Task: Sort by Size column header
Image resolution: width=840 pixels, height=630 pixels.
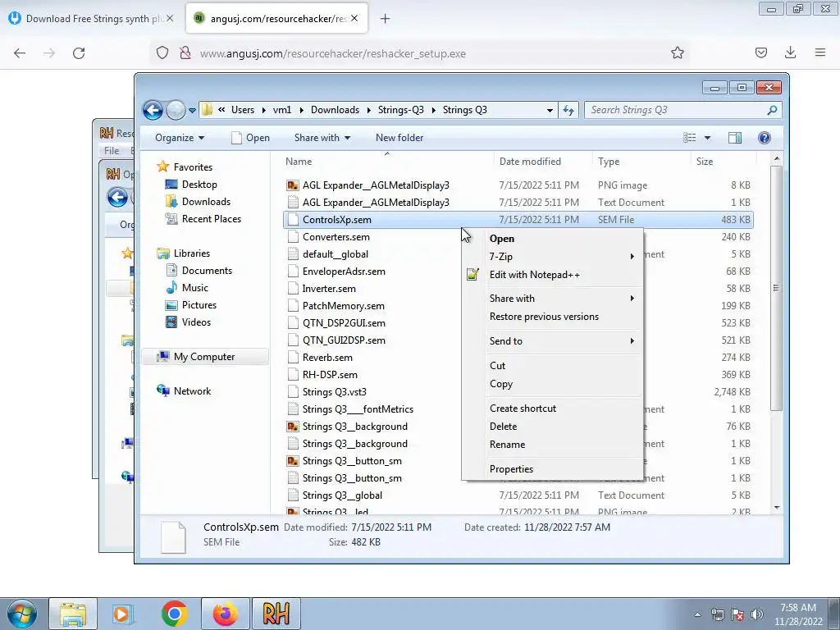Action: tap(705, 162)
